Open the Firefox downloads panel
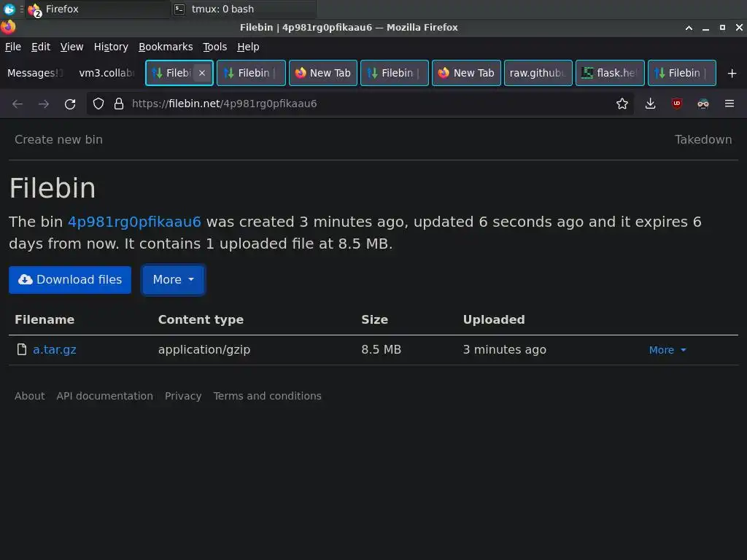Viewport: 747px width, 560px height. pos(650,104)
